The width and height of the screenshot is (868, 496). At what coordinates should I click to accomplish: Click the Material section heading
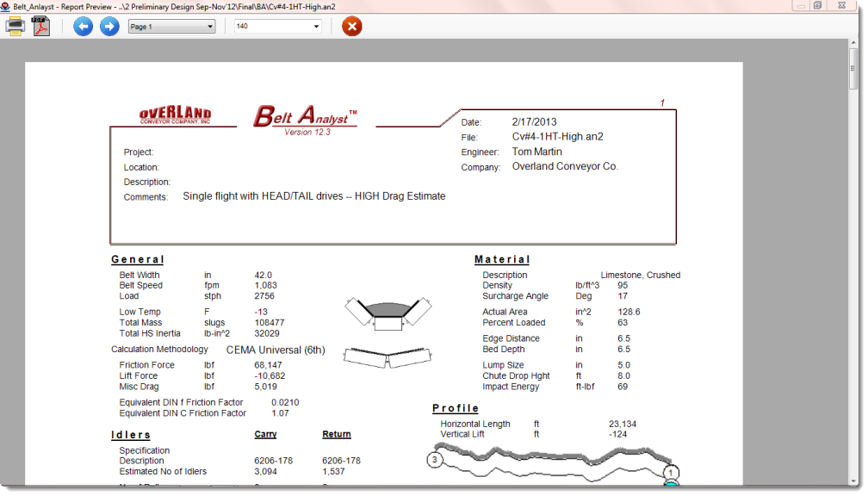tap(502, 259)
